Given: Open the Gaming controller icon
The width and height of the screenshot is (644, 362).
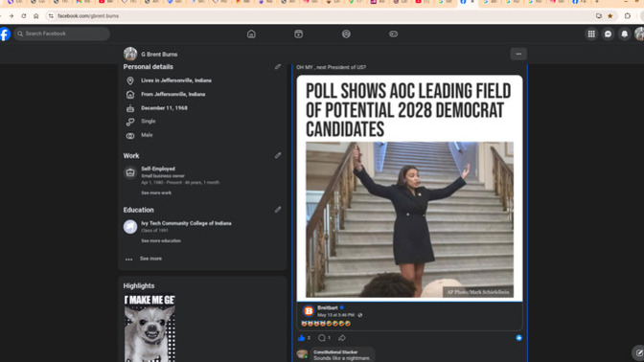Looking at the screenshot, I should coord(394,34).
